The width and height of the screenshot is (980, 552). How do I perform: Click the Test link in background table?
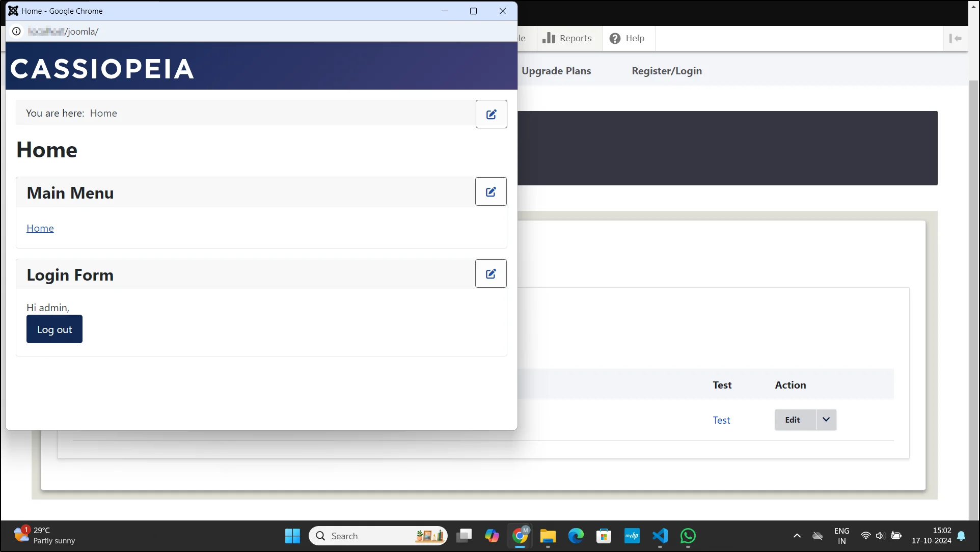click(x=721, y=420)
